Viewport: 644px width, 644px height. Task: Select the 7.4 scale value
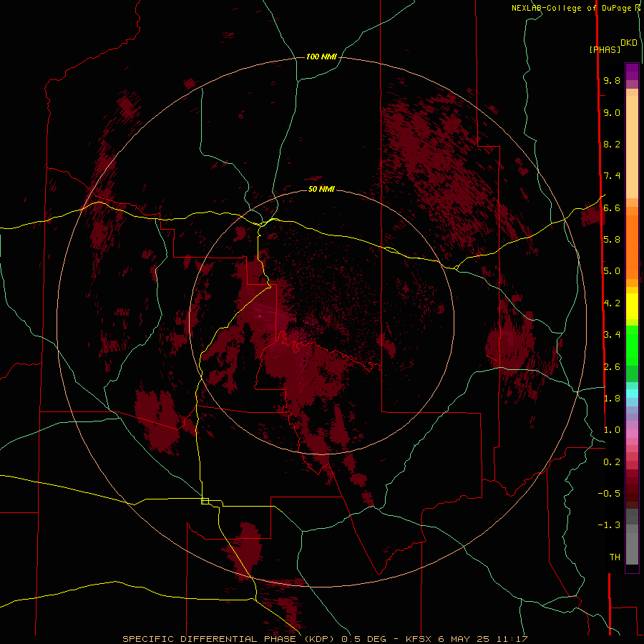coord(612,176)
